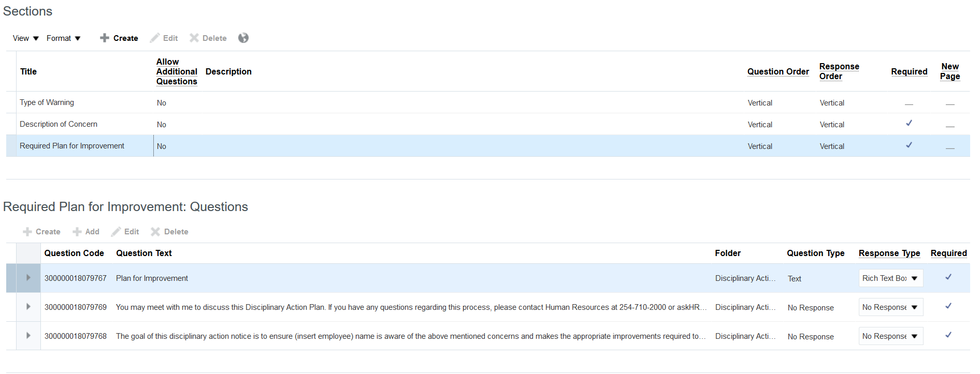This screenshot has width=980, height=374.
Task: Click the Response Type column header
Action: tap(889, 253)
